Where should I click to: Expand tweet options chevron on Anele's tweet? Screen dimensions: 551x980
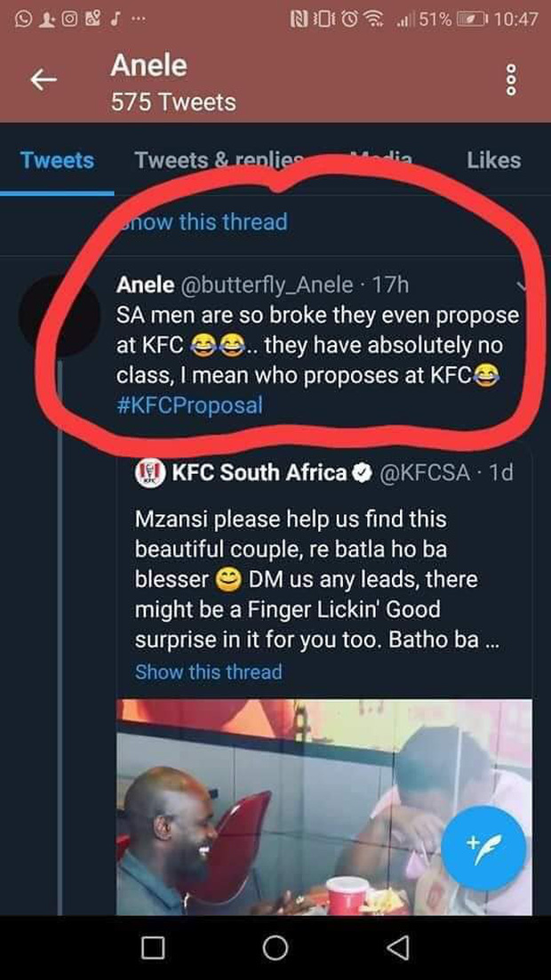click(523, 285)
